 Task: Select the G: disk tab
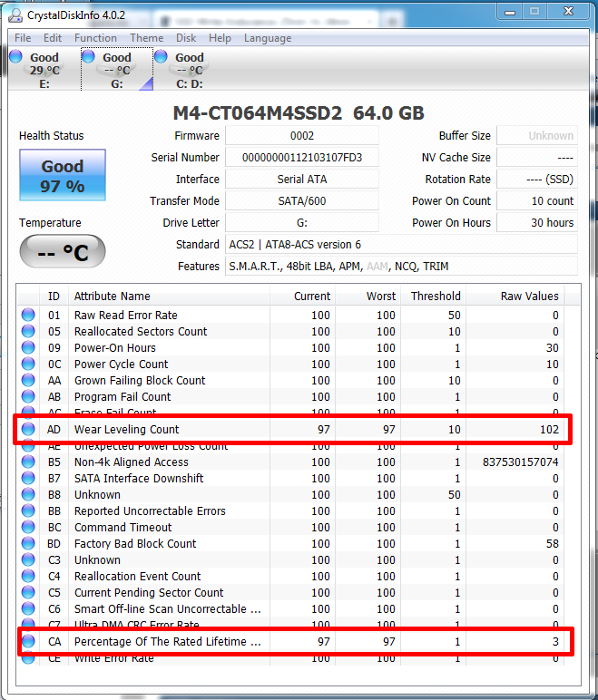coord(117,70)
